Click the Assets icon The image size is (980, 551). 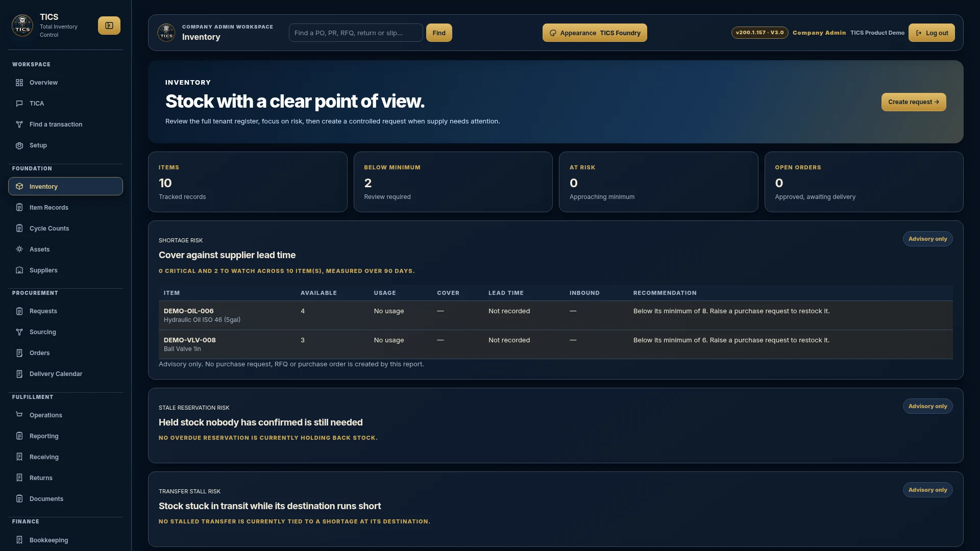tap(19, 249)
